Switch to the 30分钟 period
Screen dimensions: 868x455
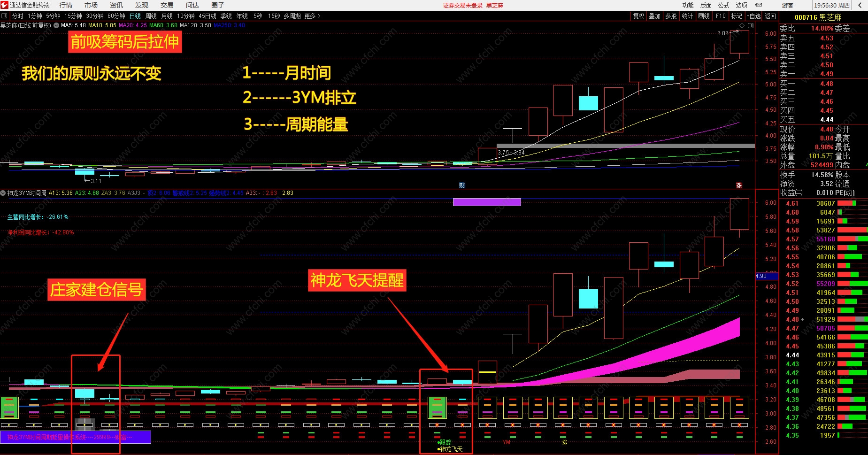[x=95, y=16]
